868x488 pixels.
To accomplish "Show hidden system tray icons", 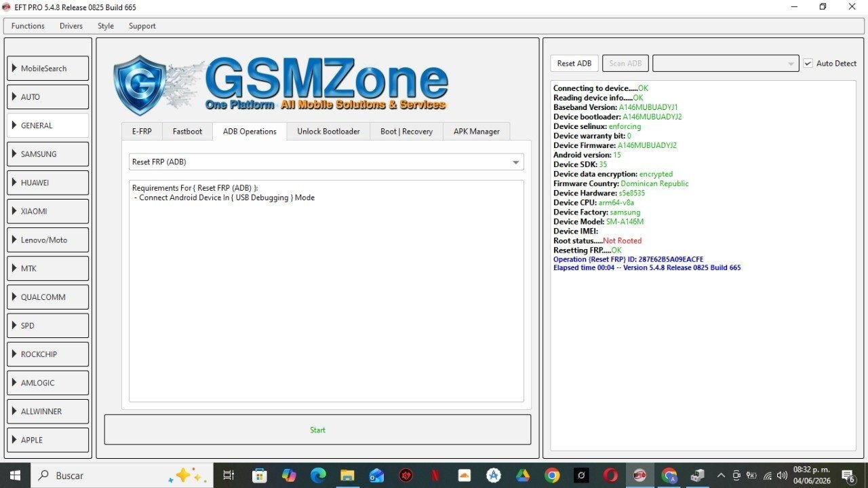I will pos(721,475).
